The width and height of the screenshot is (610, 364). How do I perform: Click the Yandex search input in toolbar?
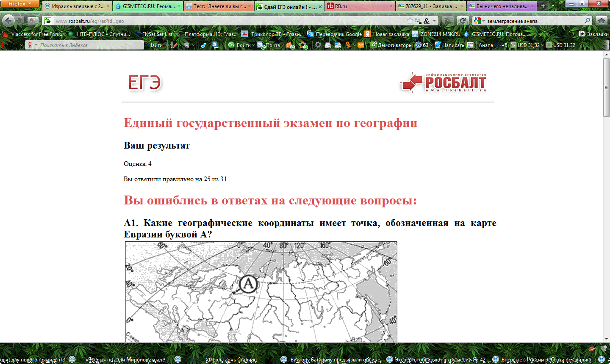(x=85, y=45)
